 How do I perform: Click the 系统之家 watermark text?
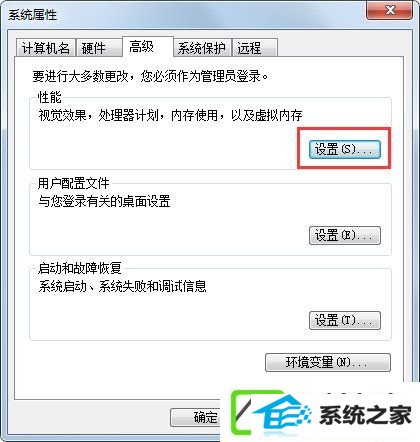click(365, 414)
